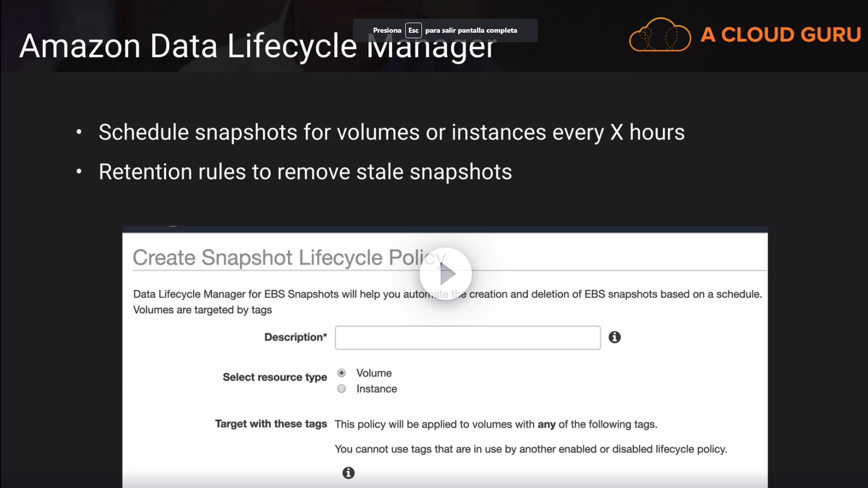This screenshot has height=488, width=868.
Task: Play the video with center play button
Action: point(446,274)
